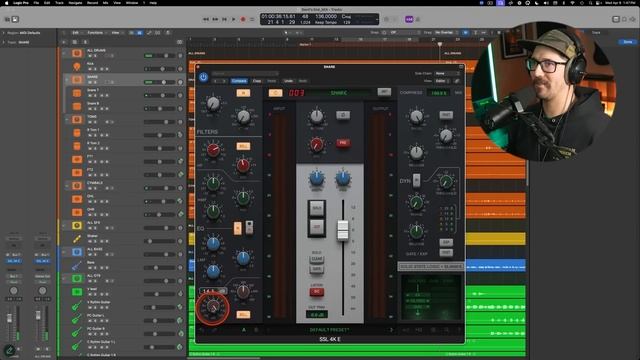This screenshot has height=360, width=640.
Task: Click Fast Forward in the Logic transport
Action: 215,19
